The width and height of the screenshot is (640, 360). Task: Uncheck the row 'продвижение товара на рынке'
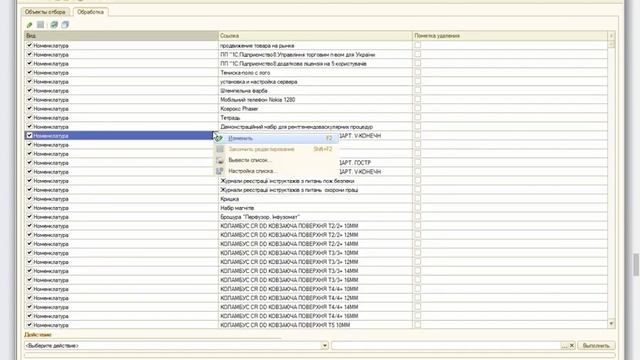click(29, 45)
